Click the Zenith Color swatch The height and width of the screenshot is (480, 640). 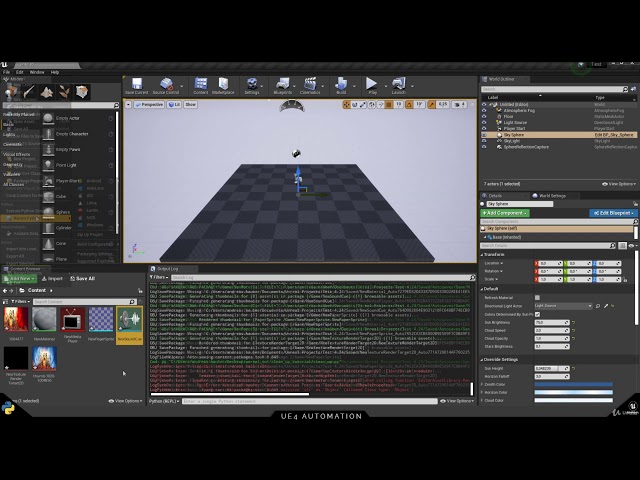tap(573, 384)
